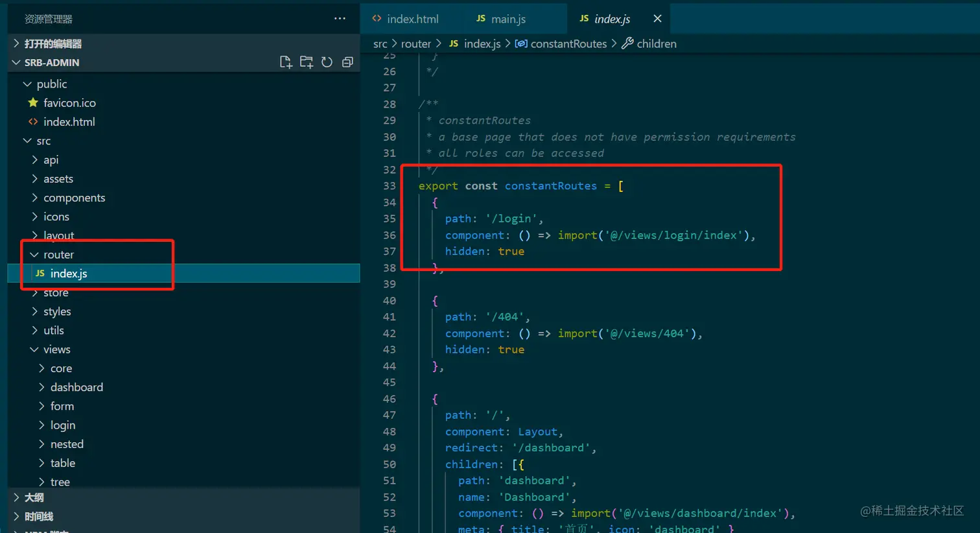
Task: Collapse the router folder
Action: pos(183,254)
